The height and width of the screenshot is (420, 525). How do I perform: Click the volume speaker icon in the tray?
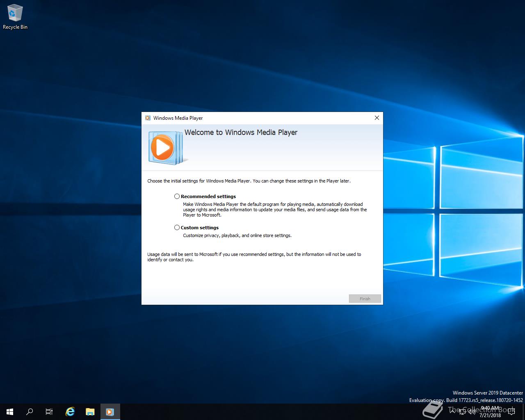point(472,412)
